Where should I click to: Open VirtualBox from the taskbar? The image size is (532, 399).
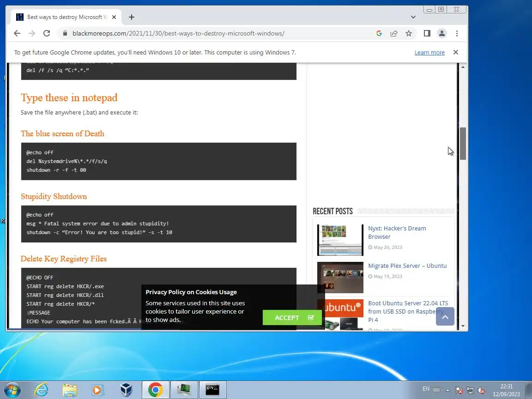pos(126,390)
